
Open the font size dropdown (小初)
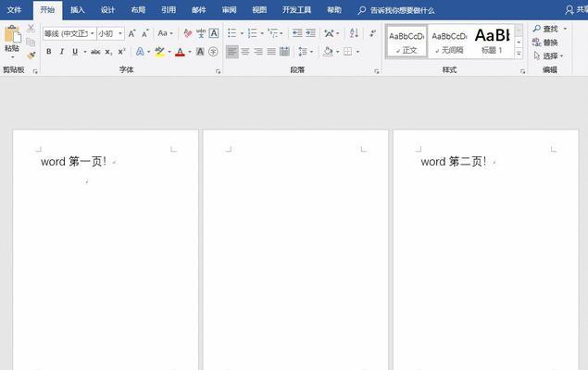pos(119,33)
